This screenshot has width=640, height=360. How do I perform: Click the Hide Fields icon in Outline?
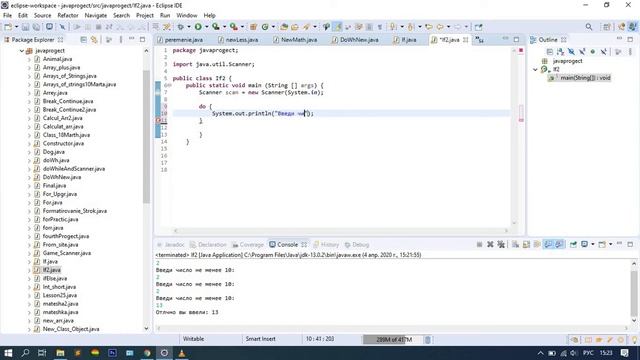pyautogui.click(x=571, y=51)
